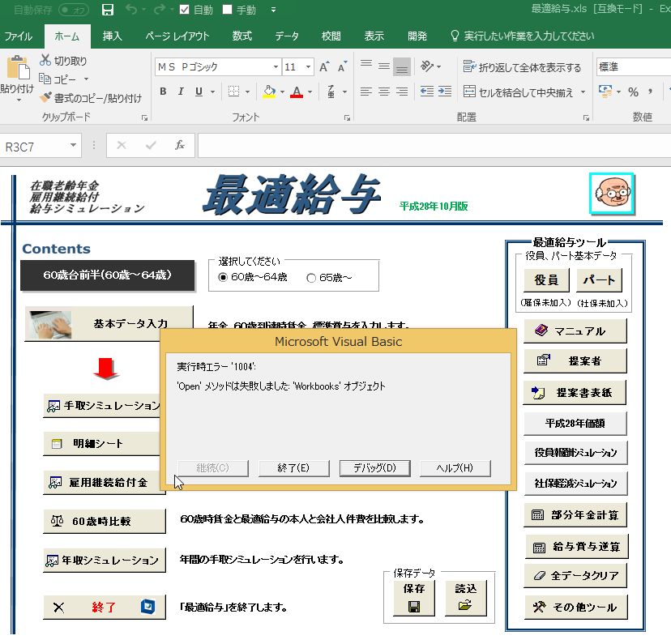Click the Paste (貼り付け) clipboard icon
The width and height of the screenshot is (671, 644).
pyautogui.click(x=18, y=67)
